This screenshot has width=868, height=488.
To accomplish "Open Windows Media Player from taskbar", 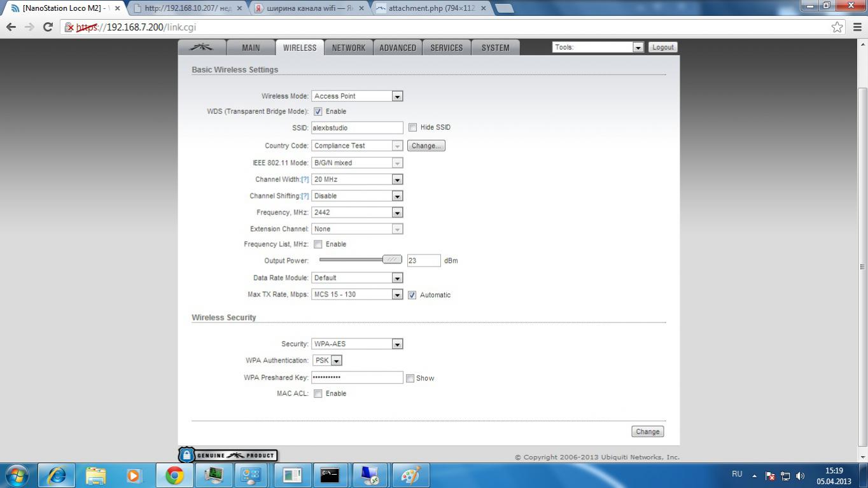I will [134, 475].
